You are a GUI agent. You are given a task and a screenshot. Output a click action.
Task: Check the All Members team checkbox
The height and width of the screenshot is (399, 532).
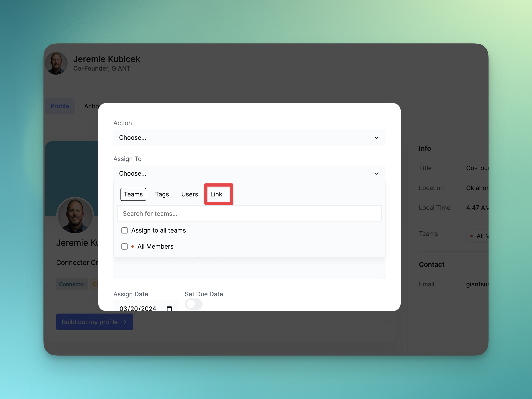(124, 246)
